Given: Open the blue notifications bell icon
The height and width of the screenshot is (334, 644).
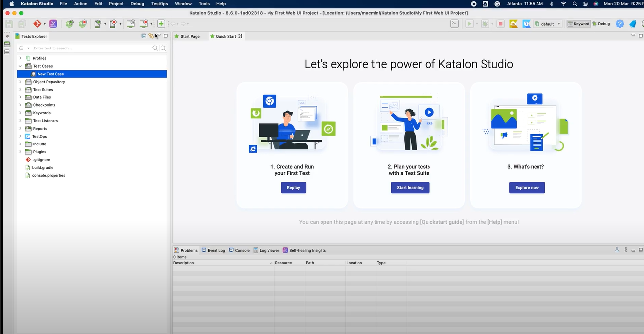Looking at the screenshot, I should click(633, 24).
